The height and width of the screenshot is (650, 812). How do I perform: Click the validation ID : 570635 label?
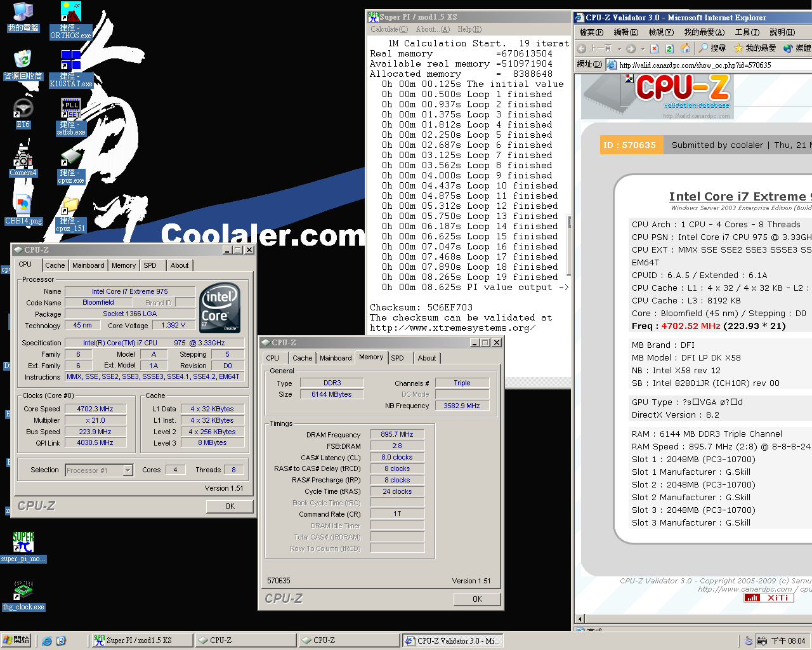tap(631, 145)
